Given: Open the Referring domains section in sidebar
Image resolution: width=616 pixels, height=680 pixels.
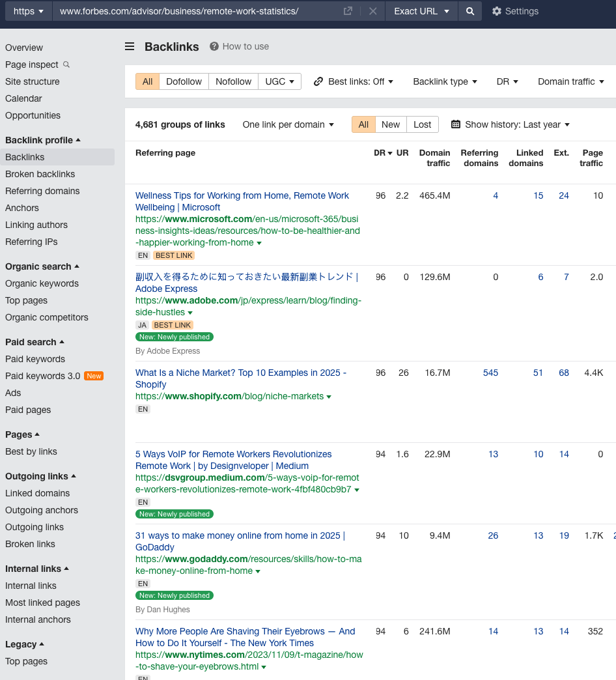Looking at the screenshot, I should [42, 191].
